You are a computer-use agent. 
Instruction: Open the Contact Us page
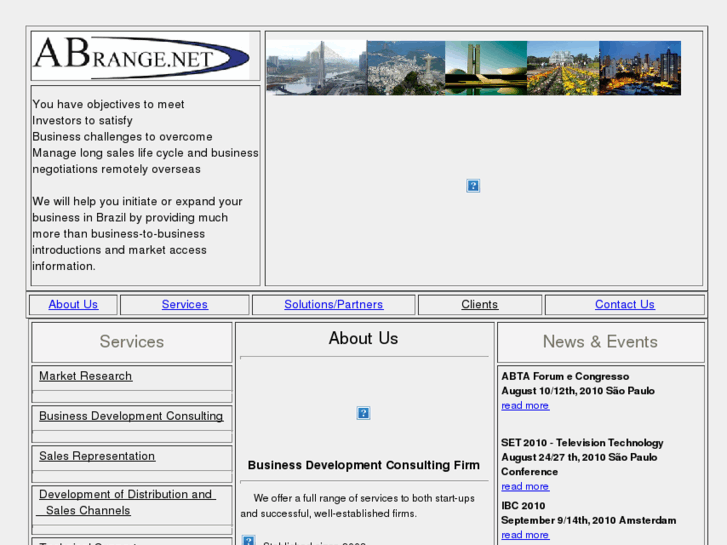pyautogui.click(x=625, y=304)
